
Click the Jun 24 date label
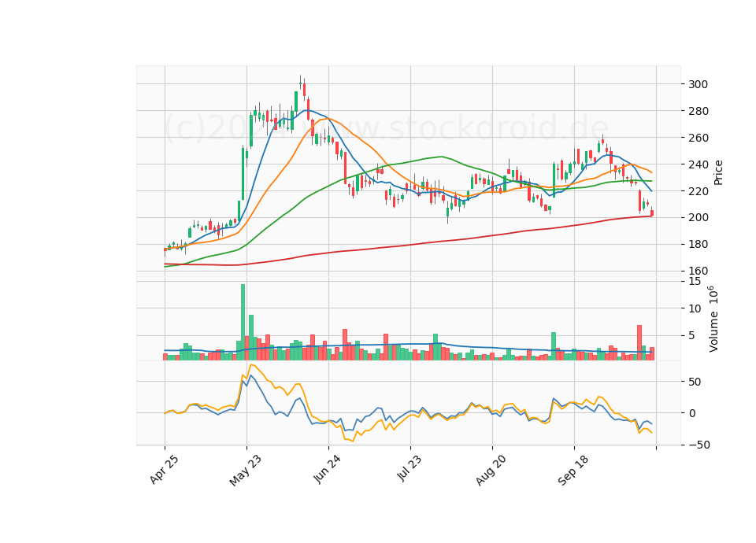coord(327,469)
